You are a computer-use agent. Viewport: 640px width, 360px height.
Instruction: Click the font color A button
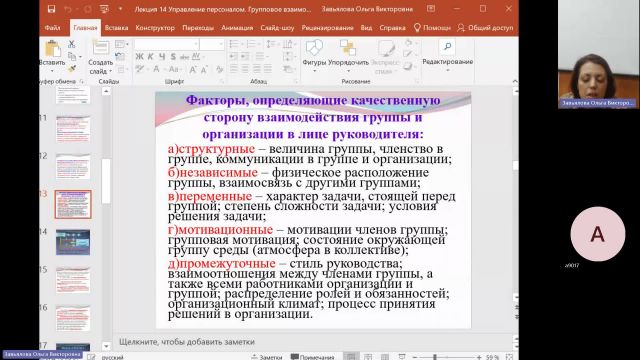pos(157,69)
